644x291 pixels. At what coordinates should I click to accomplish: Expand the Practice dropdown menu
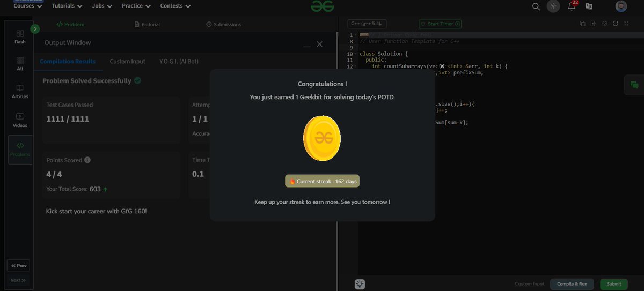[136, 6]
